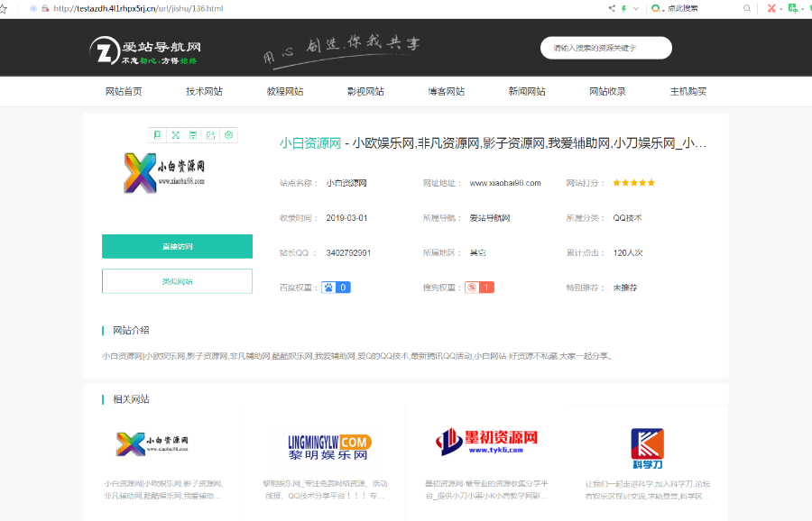Click the 网站介绍 section heading
Screen dimensions: 812x521
click(x=131, y=330)
